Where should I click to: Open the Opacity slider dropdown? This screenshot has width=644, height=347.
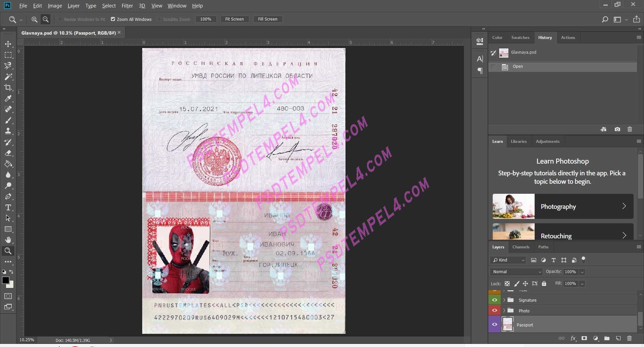click(582, 272)
